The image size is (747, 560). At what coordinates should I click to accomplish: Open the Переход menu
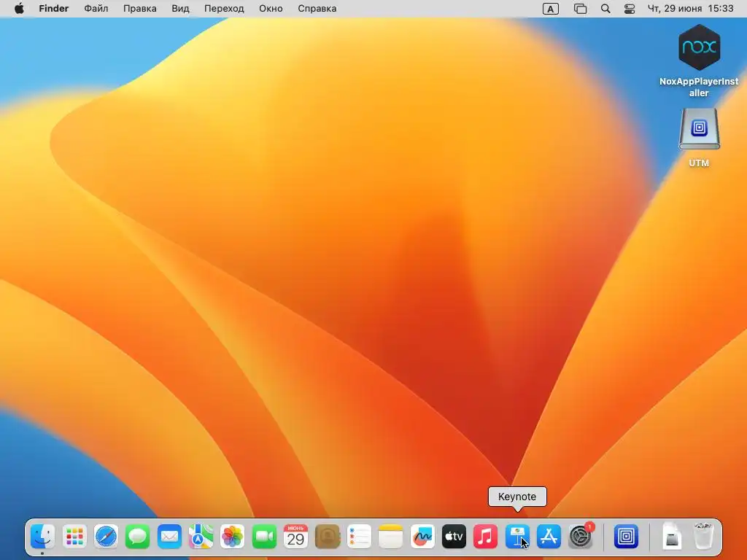224,9
